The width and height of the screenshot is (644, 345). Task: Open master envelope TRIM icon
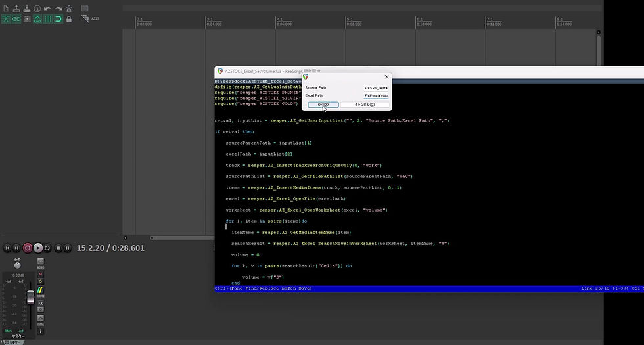pos(40,319)
